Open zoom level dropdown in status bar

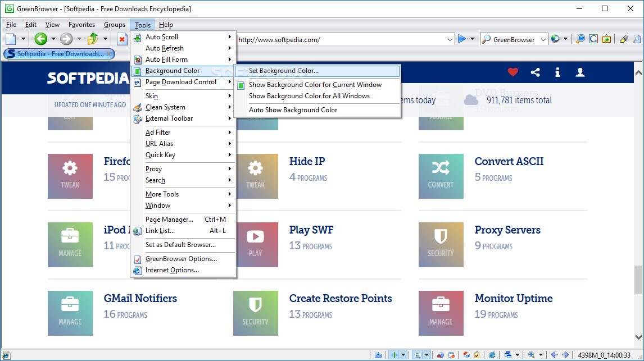click(x=541, y=355)
